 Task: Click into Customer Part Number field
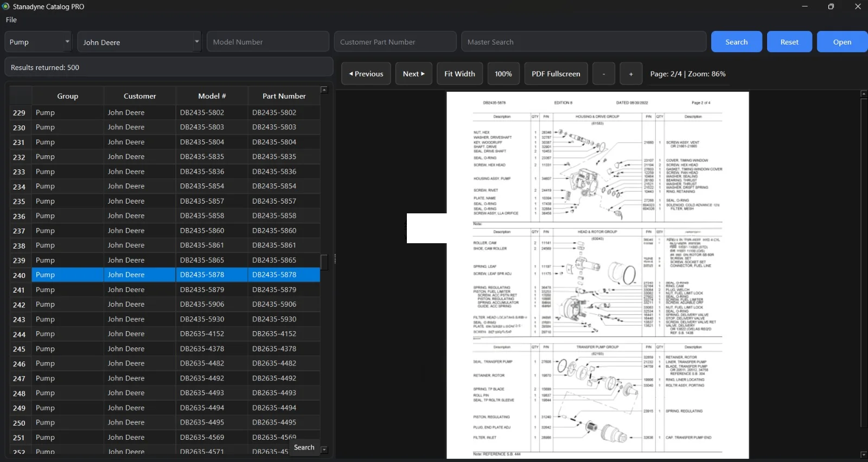pos(395,42)
